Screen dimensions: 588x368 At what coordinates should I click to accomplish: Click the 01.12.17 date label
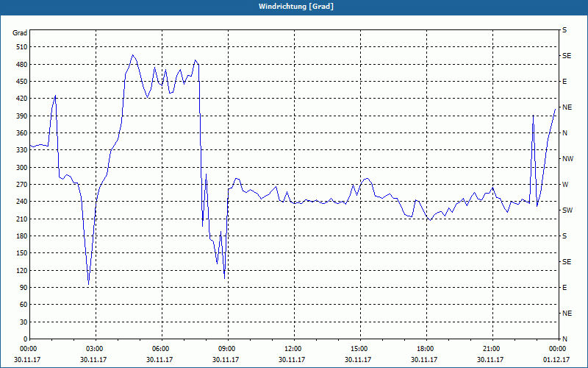pyautogui.click(x=556, y=359)
